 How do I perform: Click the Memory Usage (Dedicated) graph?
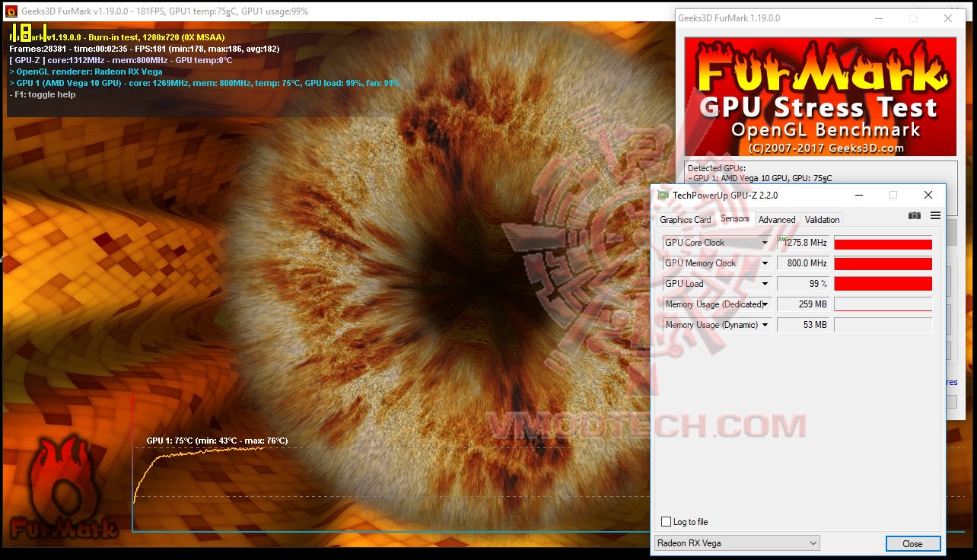coord(883,304)
